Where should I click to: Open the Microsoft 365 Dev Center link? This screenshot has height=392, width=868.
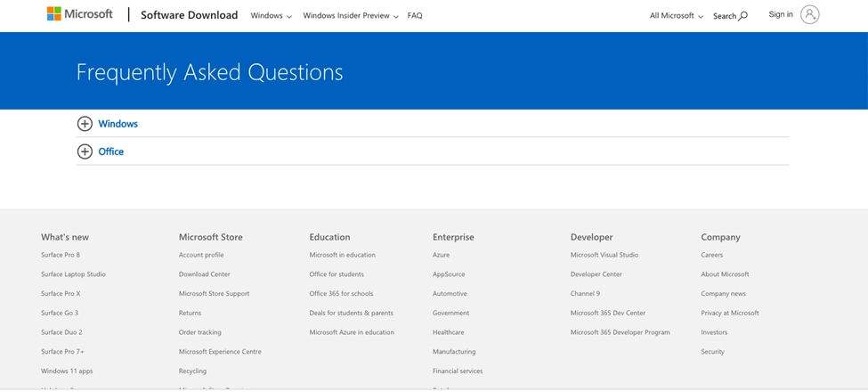click(608, 313)
